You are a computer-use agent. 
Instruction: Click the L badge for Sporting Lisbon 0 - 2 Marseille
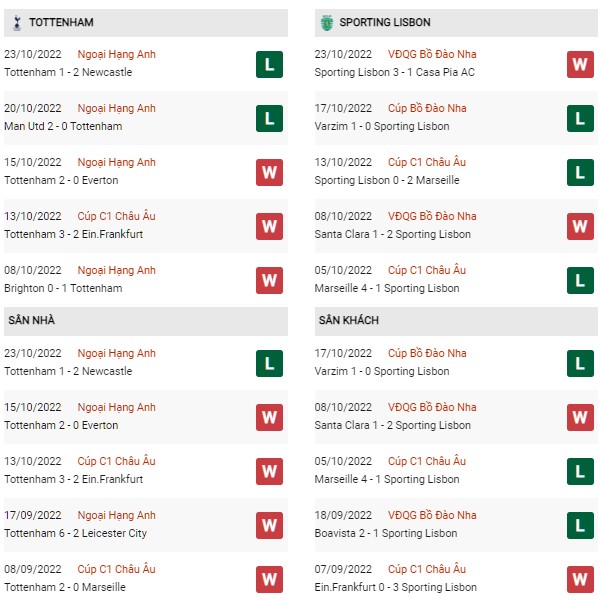click(580, 172)
